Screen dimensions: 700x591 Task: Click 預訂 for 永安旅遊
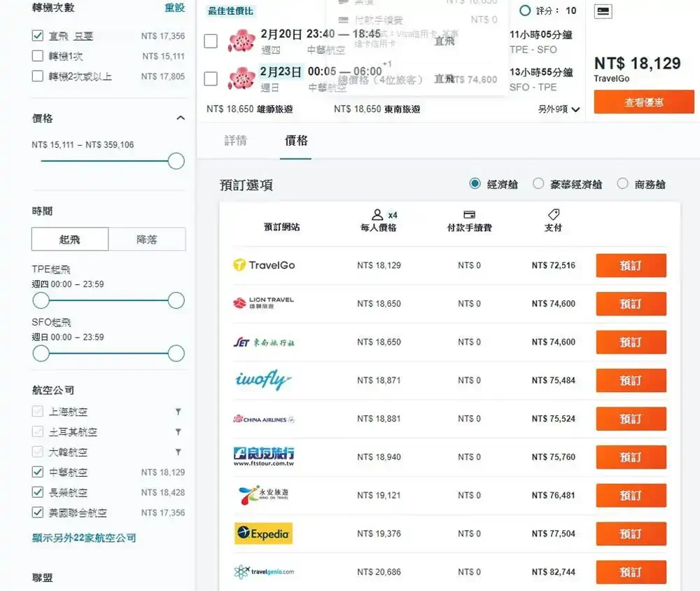point(631,495)
